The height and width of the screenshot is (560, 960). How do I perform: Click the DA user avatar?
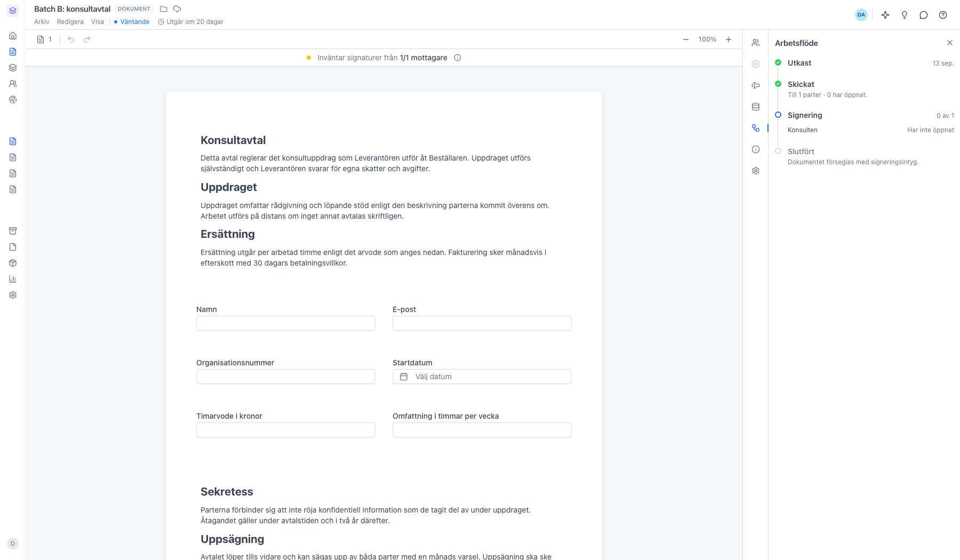tap(861, 15)
